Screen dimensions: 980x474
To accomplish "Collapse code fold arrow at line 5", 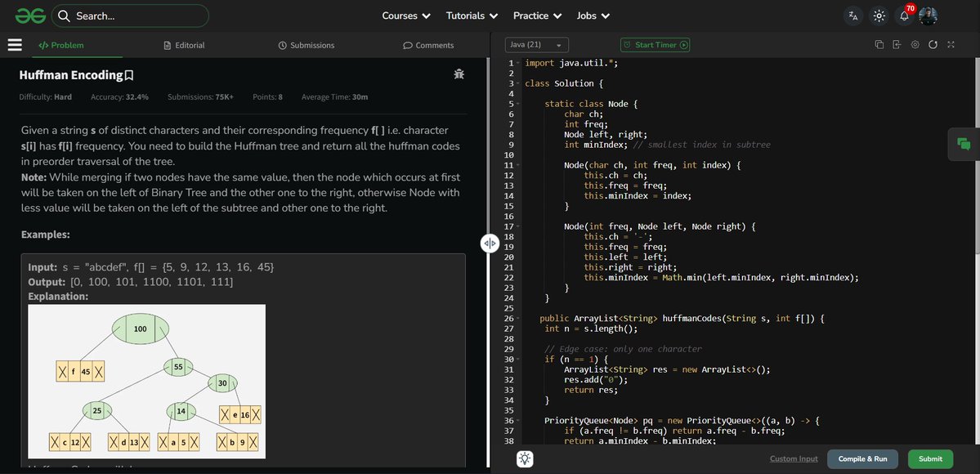I will coord(518,104).
